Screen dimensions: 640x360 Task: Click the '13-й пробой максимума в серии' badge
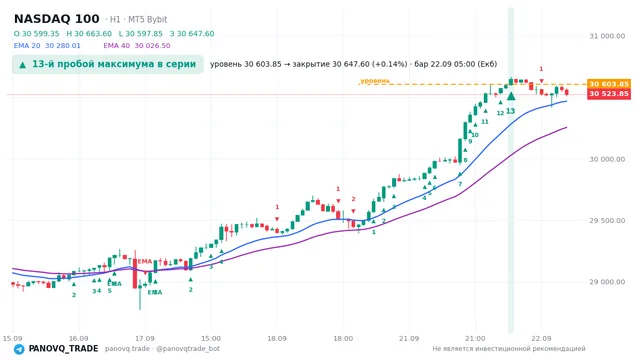[x=108, y=64]
